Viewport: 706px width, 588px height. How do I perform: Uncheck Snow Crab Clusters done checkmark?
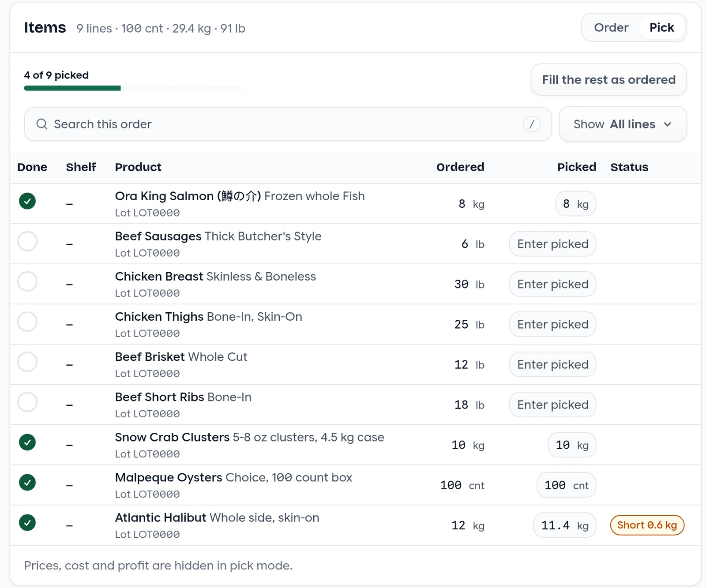(x=27, y=442)
